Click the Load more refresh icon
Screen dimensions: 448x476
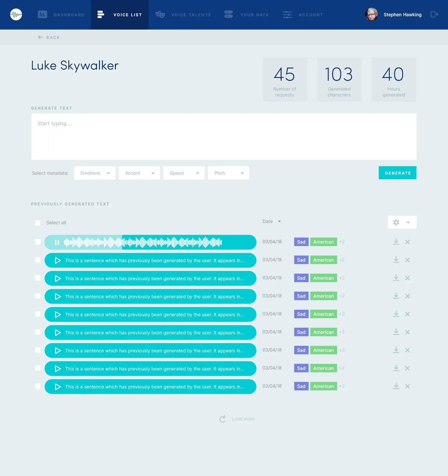(x=223, y=419)
